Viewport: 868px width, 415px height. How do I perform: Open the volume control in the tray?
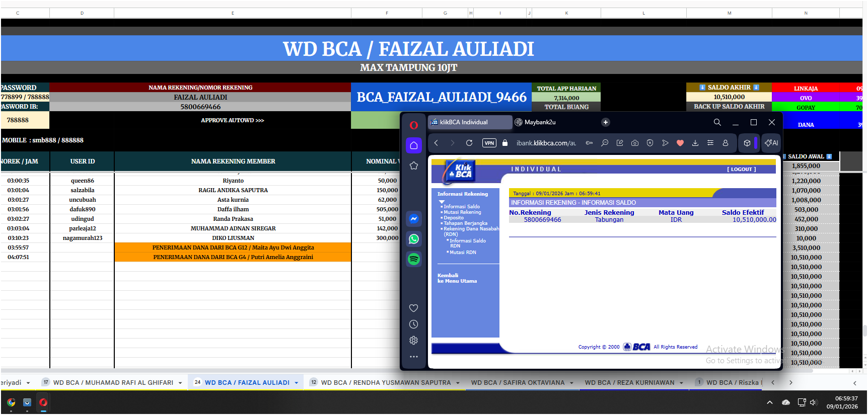tap(813, 402)
